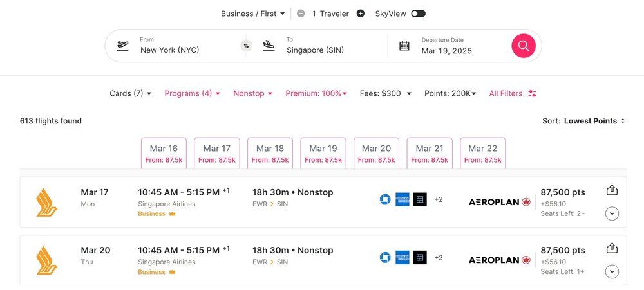Click the plus icon to add traveler
This screenshot has height=290, width=644.
(361, 14)
